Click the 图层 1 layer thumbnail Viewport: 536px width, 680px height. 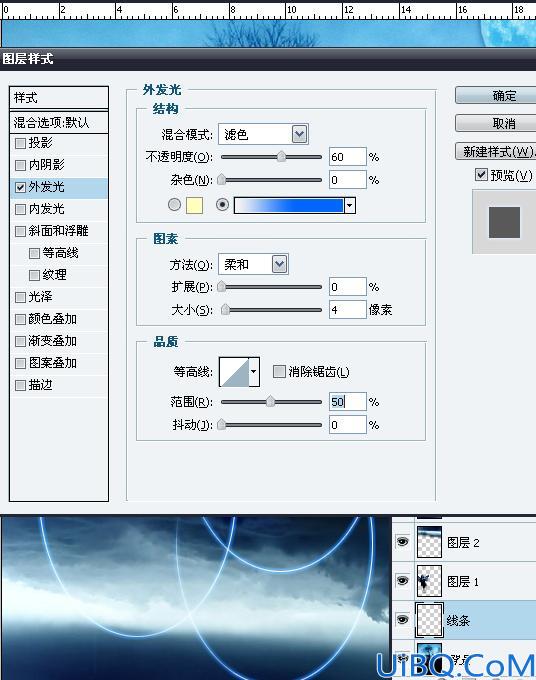[429, 581]
